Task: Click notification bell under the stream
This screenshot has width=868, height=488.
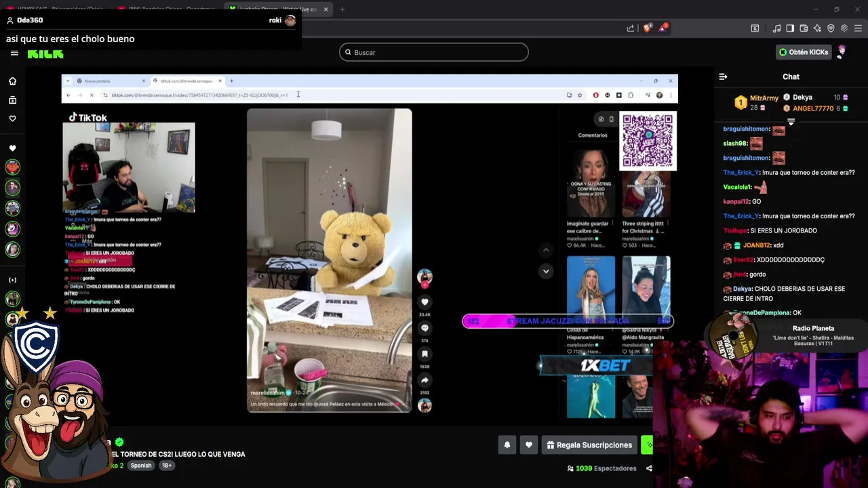Action: [x=507, y=445]
